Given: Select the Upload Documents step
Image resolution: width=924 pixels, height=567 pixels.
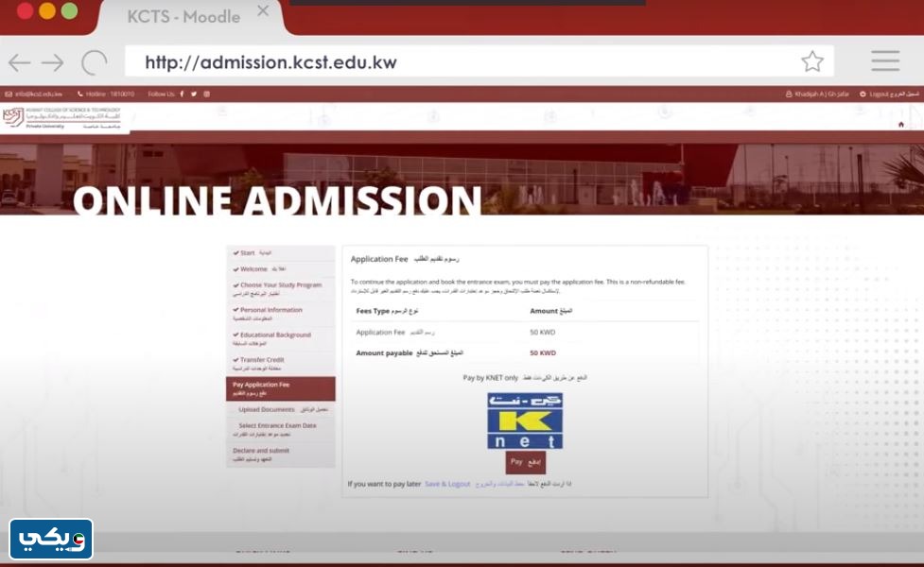Looking at the screenshot, I should (266, 410).
